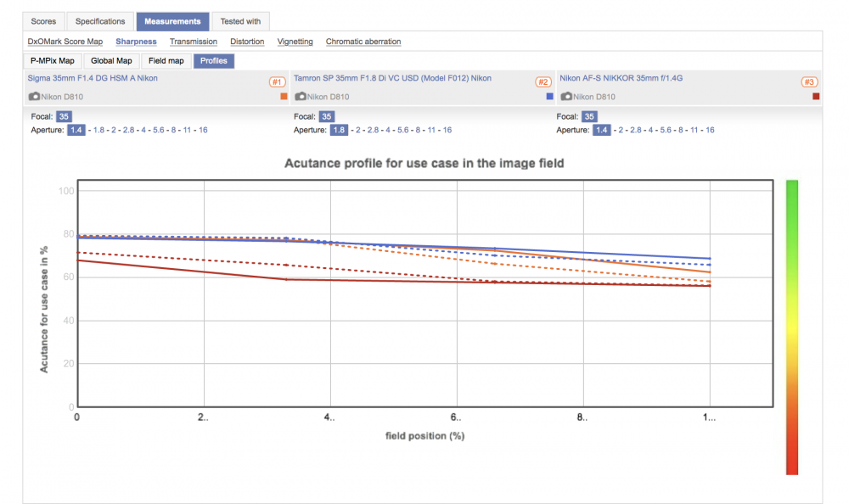Open DxOMark Score Map link
The width and height of the screenshot is (849, 504).
click(65, 41)
